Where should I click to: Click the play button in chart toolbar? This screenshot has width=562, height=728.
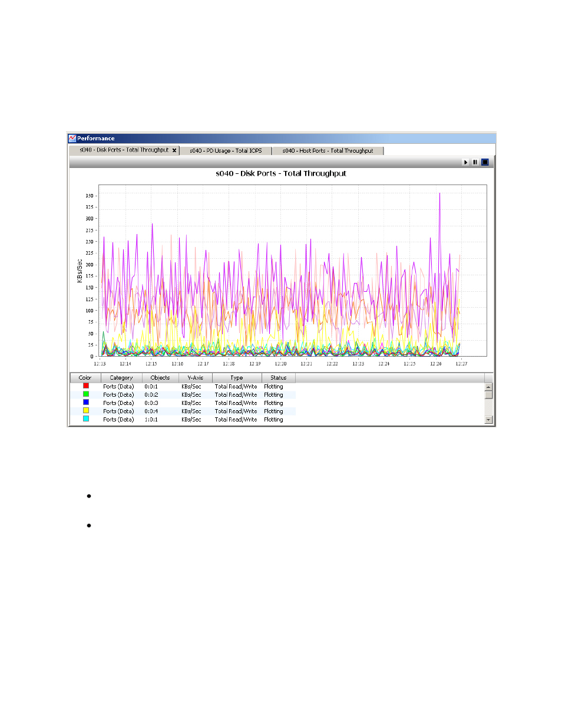pyautogui.click(x=465, y=162)
